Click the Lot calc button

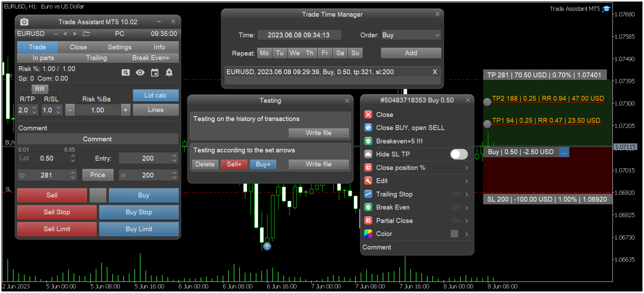pos(155,95)
